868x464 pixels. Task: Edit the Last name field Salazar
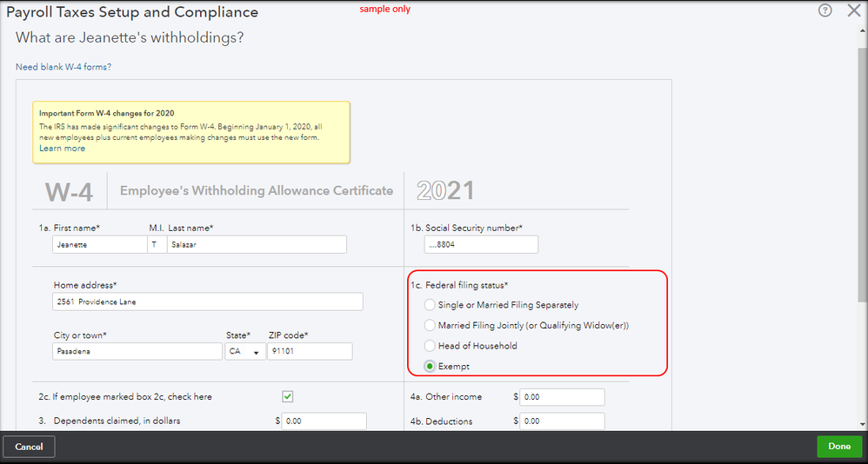pyautogui.click(x=257, y=244)
